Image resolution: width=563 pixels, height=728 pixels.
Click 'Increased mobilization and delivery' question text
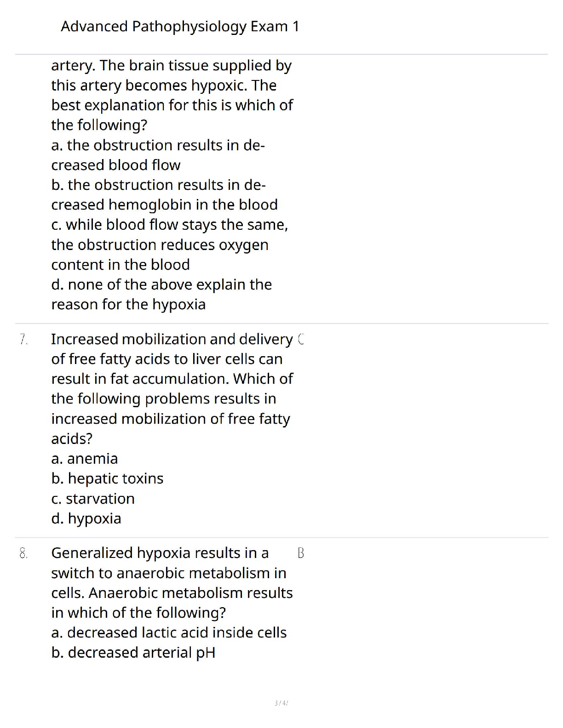[x=172, y=339]
